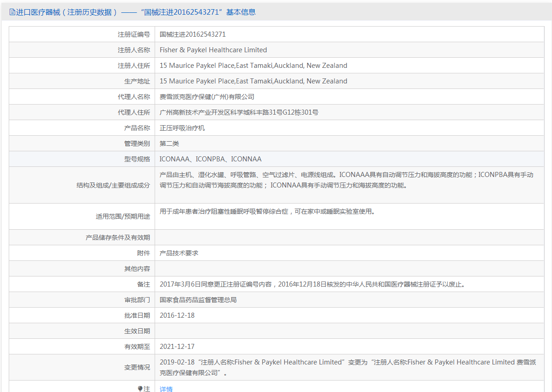This screenshot has height=392, width=552.
Task: Click the 代理人住所 Guangzhou address value
Action: pos(239,112)
